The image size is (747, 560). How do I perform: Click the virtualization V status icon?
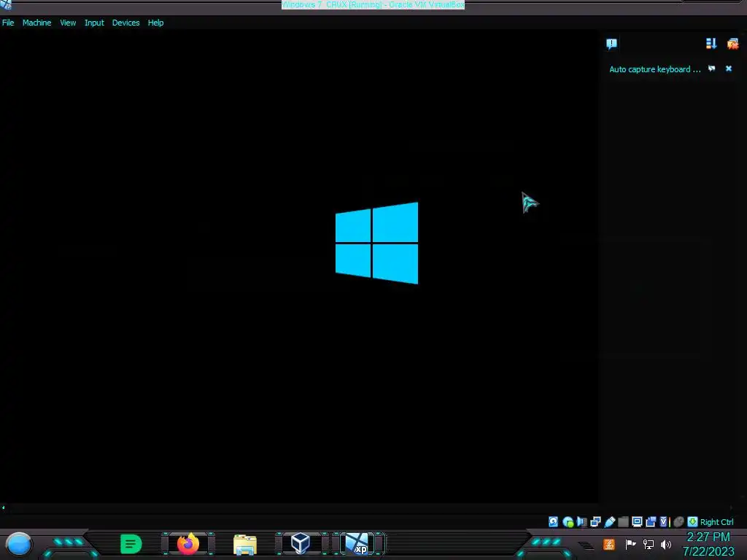[x=663, y=522]
